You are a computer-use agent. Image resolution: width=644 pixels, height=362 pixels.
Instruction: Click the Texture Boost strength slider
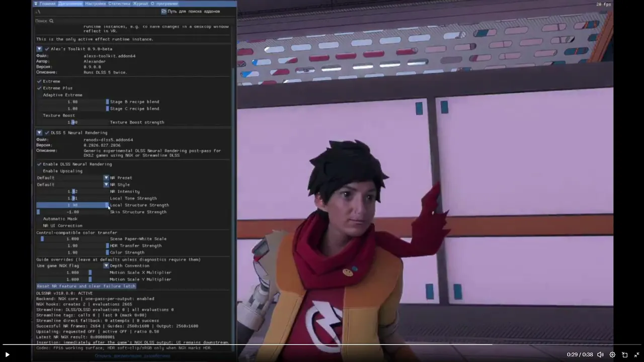(72, 122)
